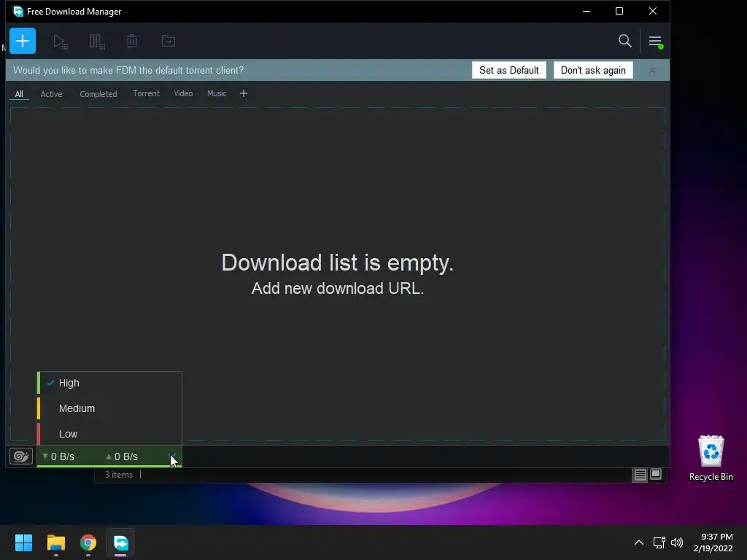
Task: Open the hamburger main menu
Action: click(x=656, y=42)
